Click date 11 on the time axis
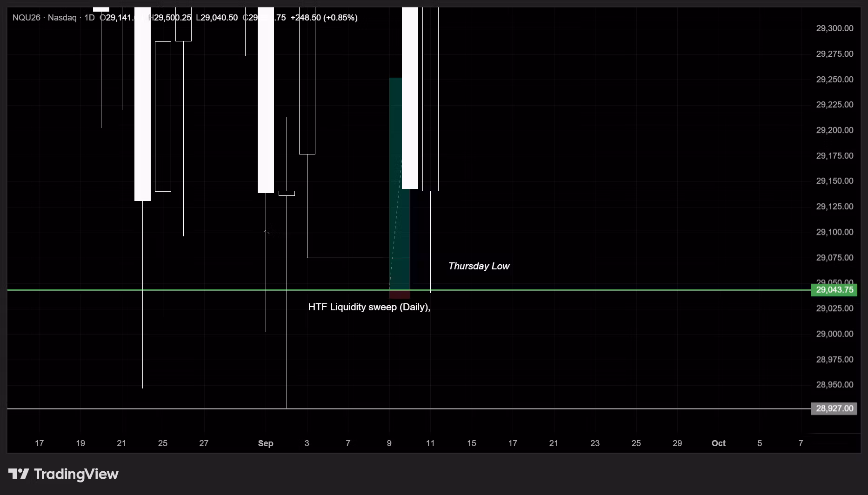 pyautogui.click(x=430, y=443)
